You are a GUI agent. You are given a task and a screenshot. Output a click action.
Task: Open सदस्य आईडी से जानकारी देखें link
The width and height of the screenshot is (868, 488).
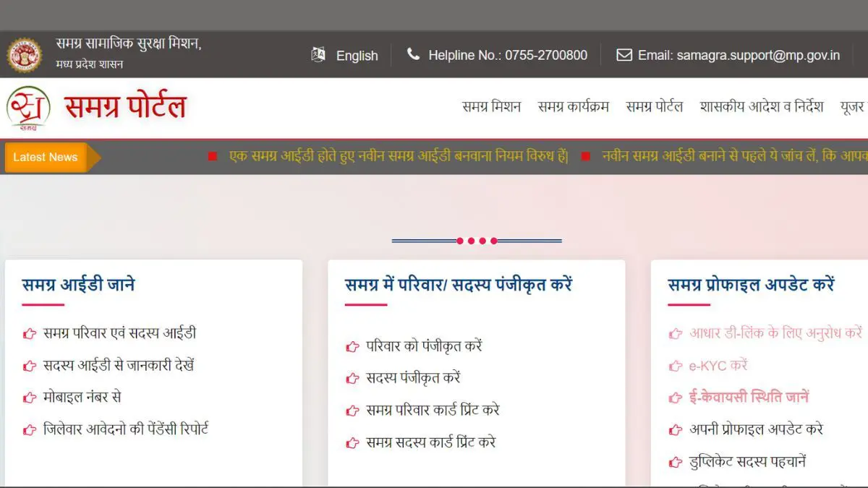tap(119, 365)
